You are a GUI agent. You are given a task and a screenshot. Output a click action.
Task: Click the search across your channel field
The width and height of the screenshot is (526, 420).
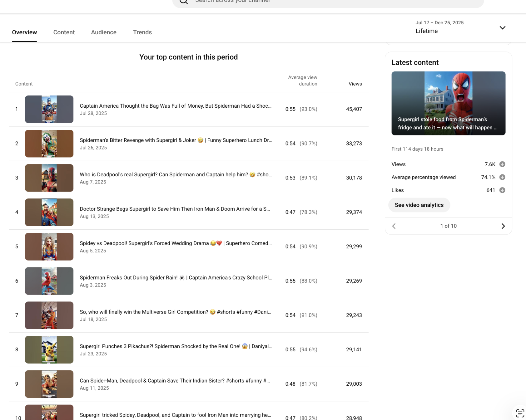pos(328,1)
